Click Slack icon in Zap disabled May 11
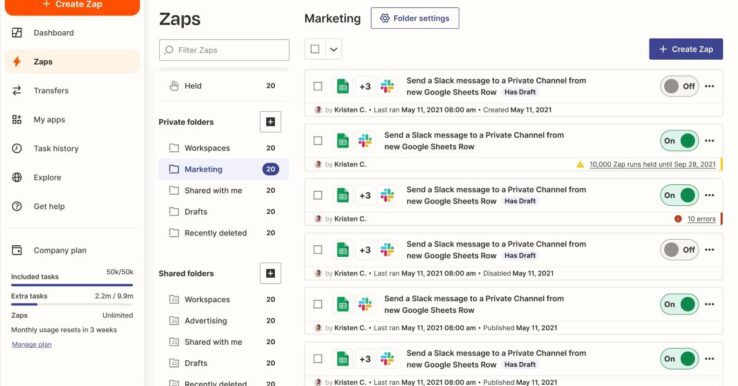Image resolution: width=738 pixels, height=386 pixels. click(x=387, y=250)
